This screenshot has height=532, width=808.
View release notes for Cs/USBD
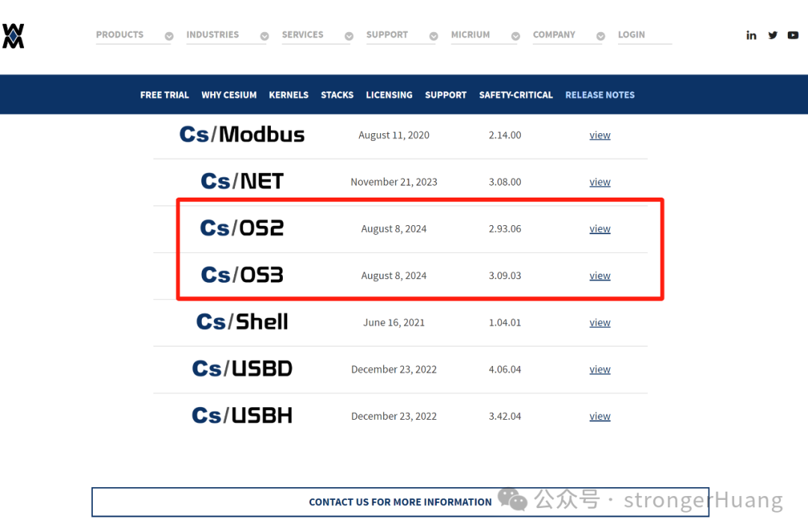pyautogui.click(x=600, y=369)
